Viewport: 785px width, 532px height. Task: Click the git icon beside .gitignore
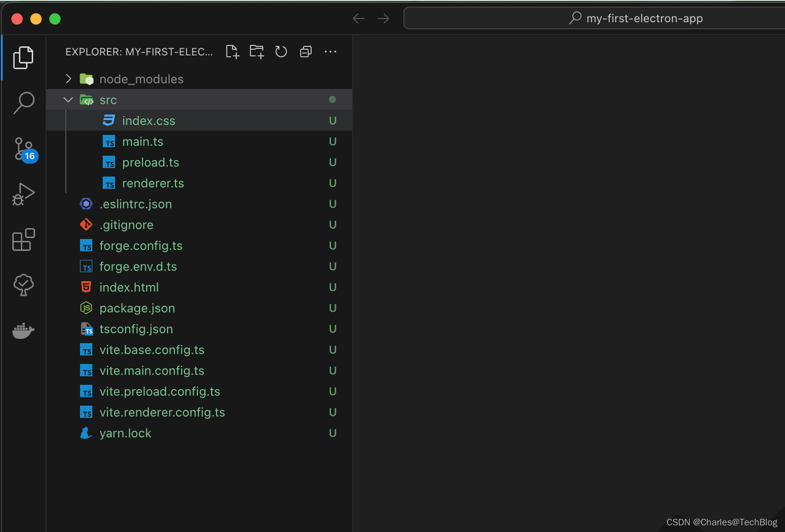click(86, 224)
